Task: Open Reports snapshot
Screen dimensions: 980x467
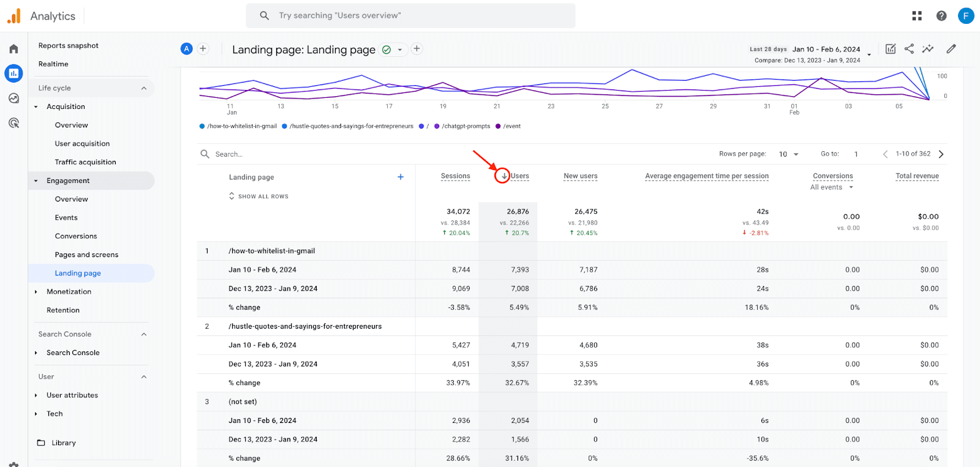Action: point(68,46)
